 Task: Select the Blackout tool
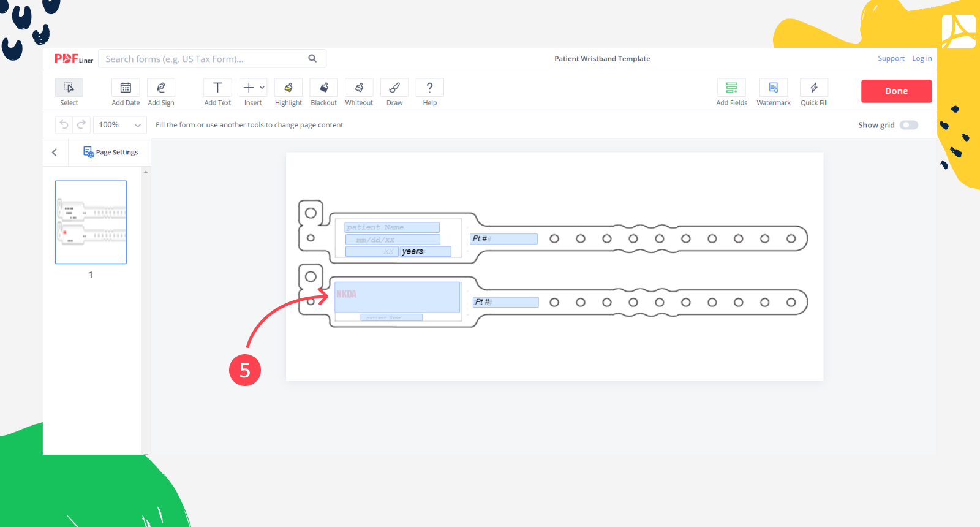324,88
